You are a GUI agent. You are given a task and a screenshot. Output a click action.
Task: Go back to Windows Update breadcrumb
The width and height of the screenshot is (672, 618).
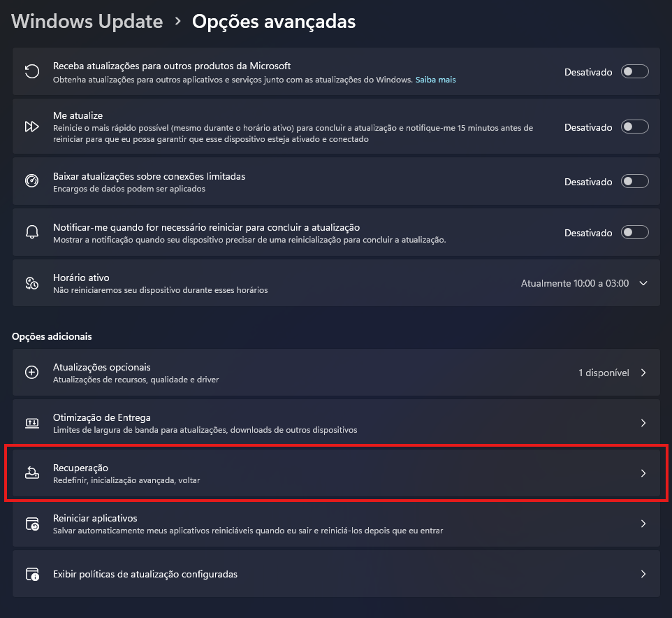(x=87, y=22)
